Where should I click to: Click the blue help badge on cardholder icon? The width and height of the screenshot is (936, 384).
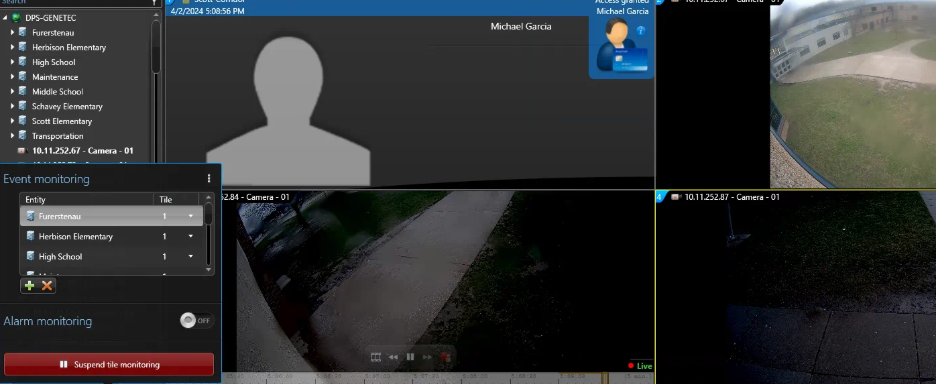(x=641, y=30)
